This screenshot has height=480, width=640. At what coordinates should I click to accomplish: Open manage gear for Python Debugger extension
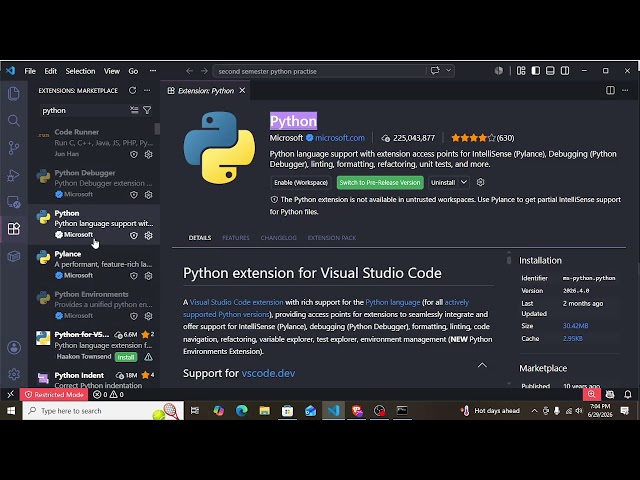(149, 195)
